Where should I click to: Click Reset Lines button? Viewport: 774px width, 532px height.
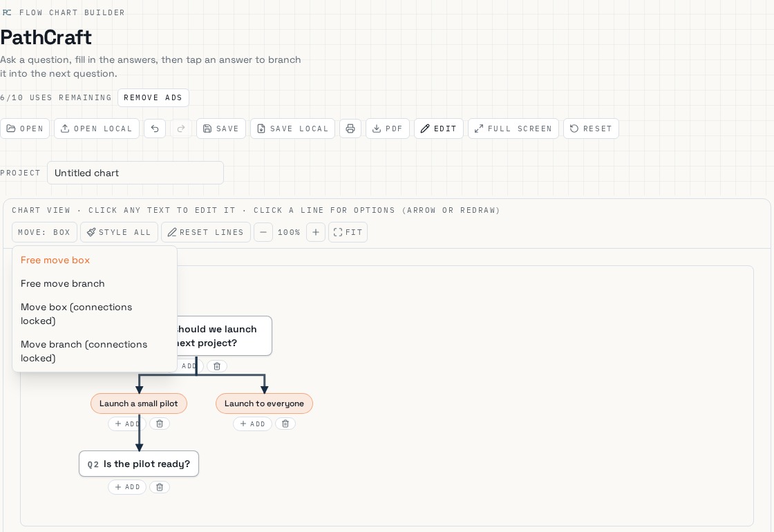[206, 232]
